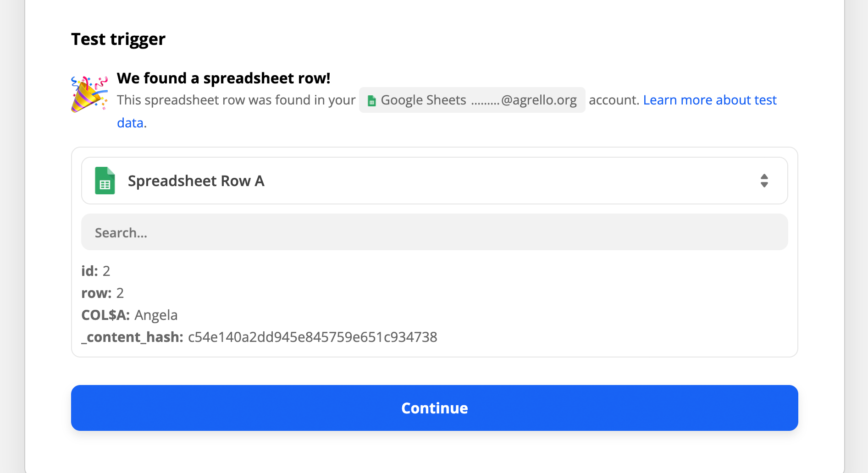This screenshot has width=868, height=473.
Task: Select the row: 2 field
Action: pos(103,293)
